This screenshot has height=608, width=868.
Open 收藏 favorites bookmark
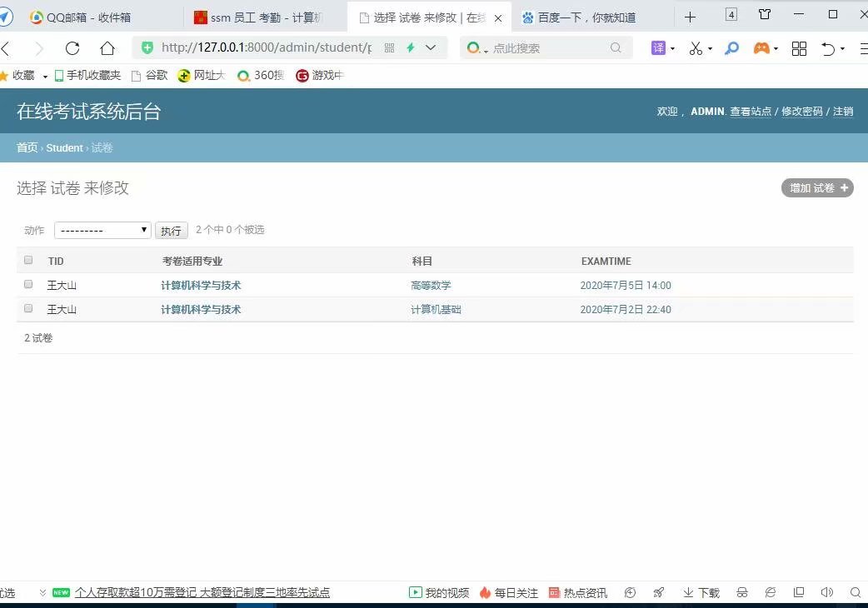tap(17, 75)
